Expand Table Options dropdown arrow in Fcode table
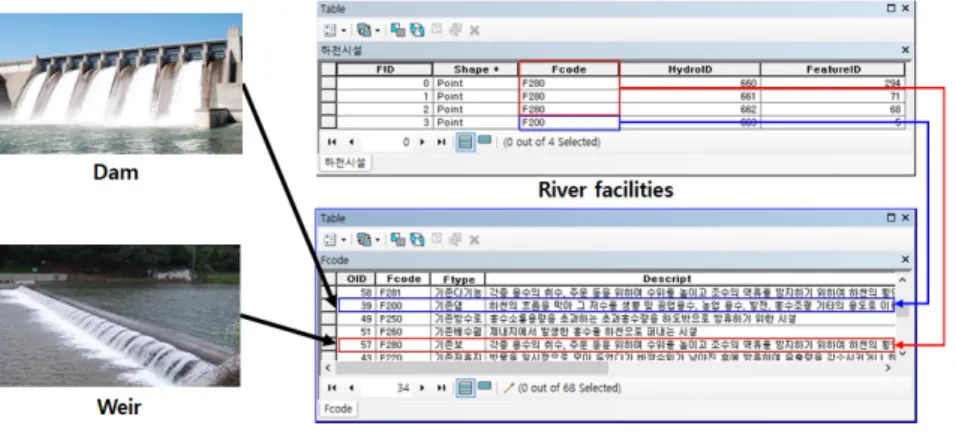 click(x=343, y=240)
